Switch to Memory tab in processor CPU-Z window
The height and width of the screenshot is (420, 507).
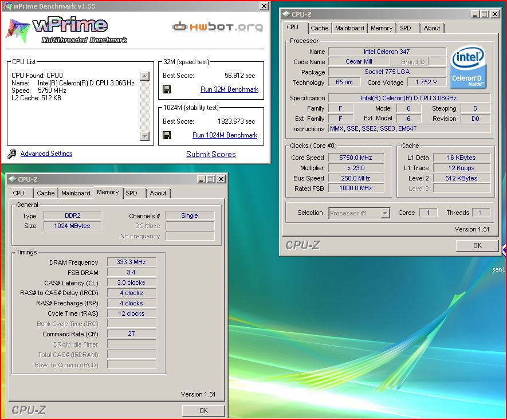point(381,28)
